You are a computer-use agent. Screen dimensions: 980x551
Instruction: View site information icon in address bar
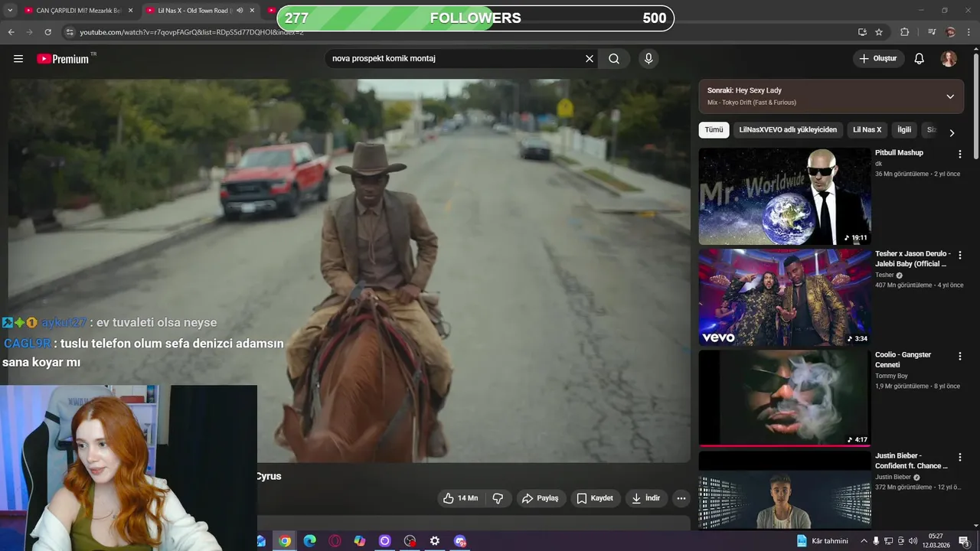tap(70, 32)
